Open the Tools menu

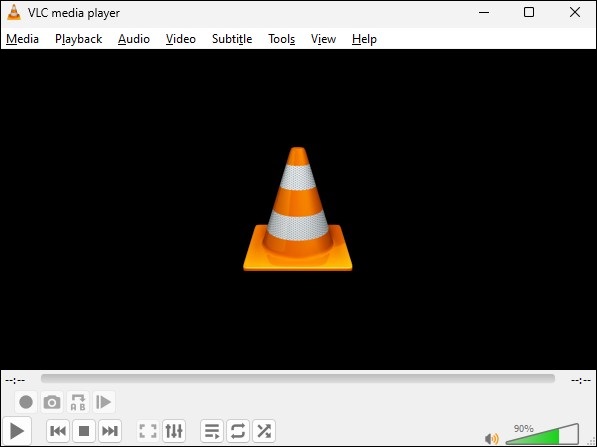(x=281, y=39)
